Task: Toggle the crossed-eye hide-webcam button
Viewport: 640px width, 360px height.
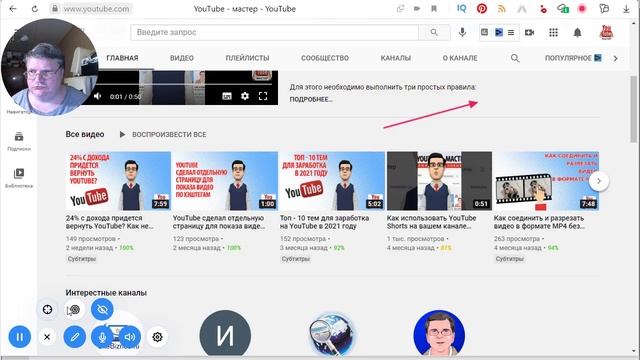Action: pyautogui.click(x=102, y=309)
